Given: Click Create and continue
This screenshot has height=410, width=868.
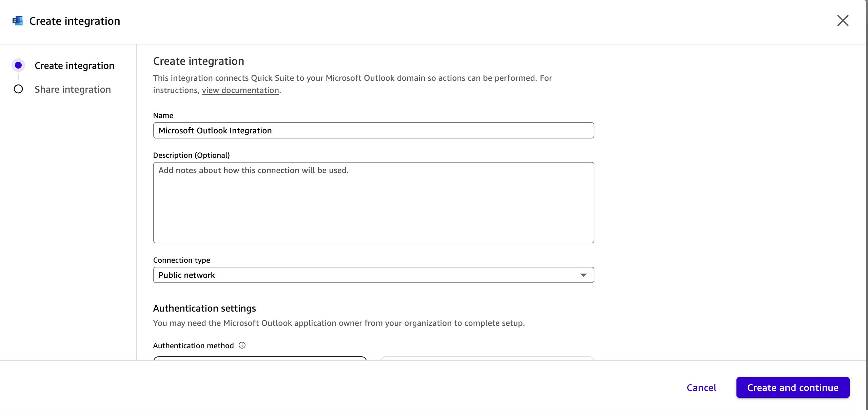Looking at the screenshot, I should 793,388.
